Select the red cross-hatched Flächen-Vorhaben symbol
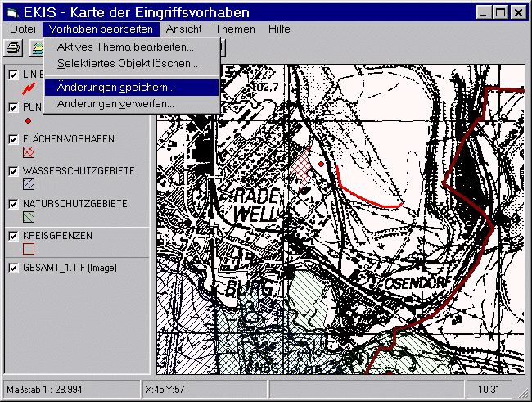The image size is (532, 402). pyautogui.click(x=29, y=152)
